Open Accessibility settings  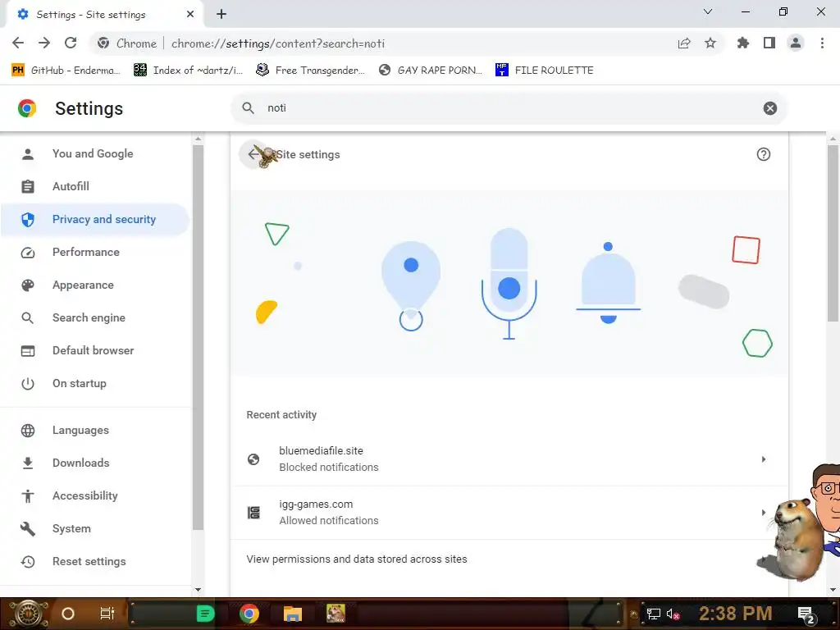(x=95, y=496)
